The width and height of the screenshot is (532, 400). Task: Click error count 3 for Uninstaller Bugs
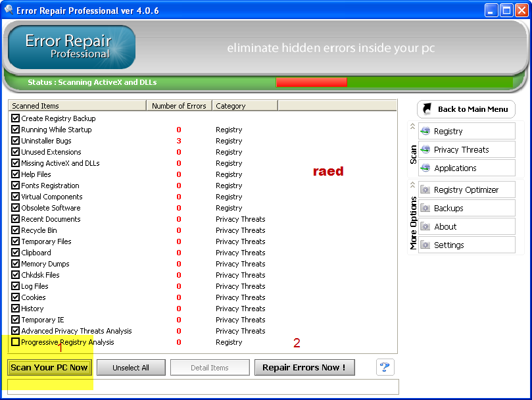[x=179, y=141]
